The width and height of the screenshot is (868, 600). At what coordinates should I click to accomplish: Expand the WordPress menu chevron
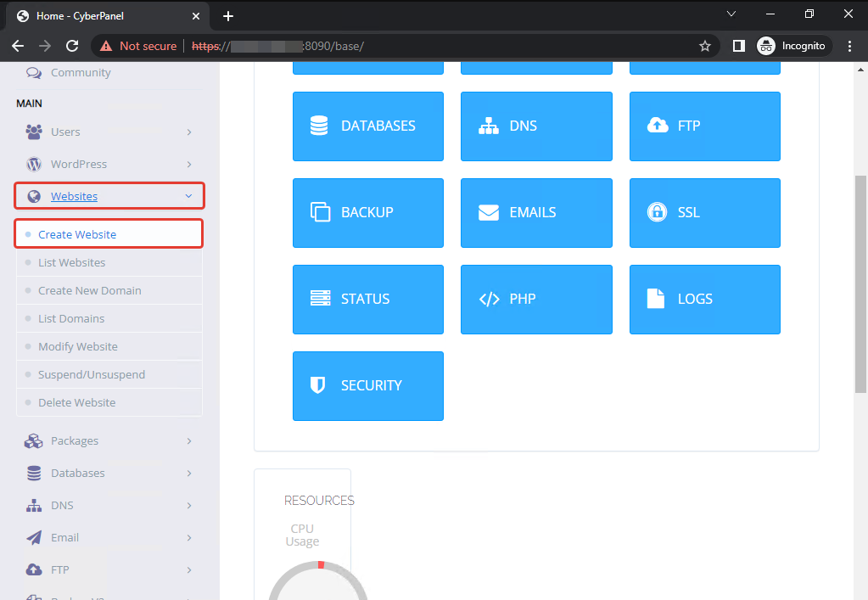pyautogui.click(x=189, y=165)
